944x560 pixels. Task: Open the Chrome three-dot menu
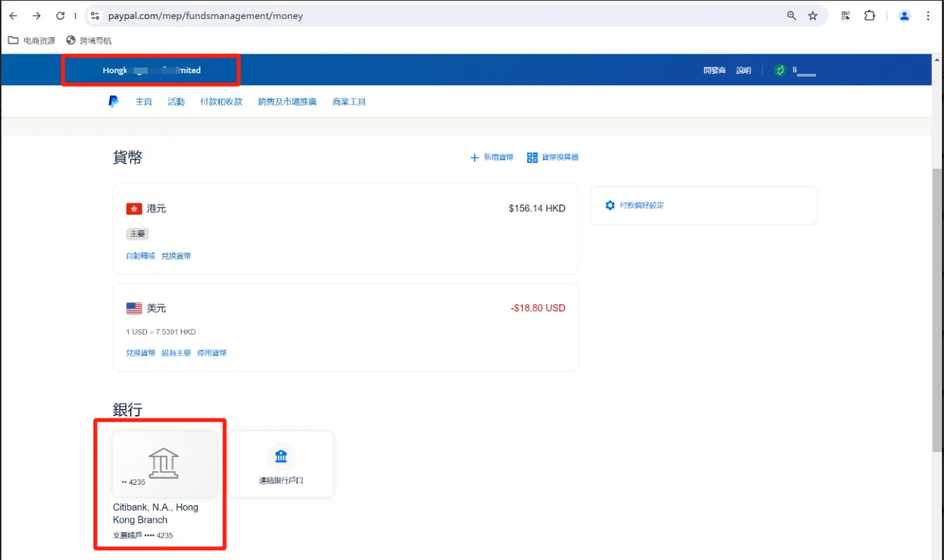coord(929,15)
